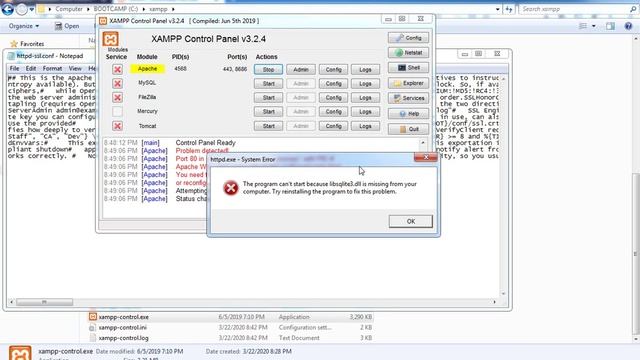Image resolution: width=640 pixels, height=360 pixels.
Task: Select xampp-control.log file
Action: tap(230, 338)
